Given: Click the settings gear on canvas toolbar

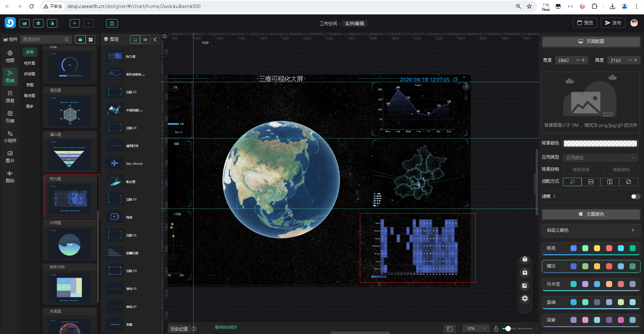Looking at the screenshot, I should pos(525,298).
